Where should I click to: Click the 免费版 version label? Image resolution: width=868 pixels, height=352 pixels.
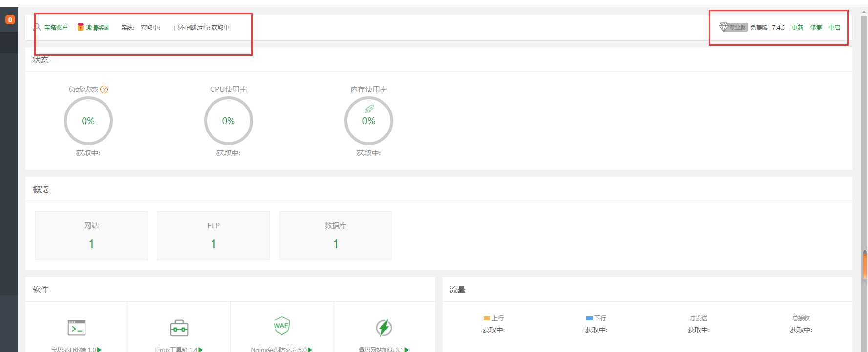[x=759, y=28]
